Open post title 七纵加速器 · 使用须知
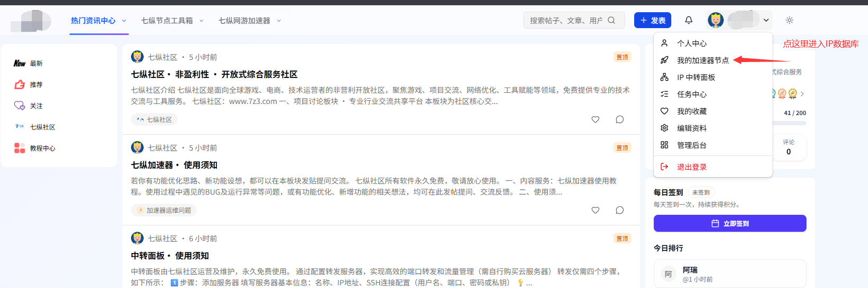This screenshot has height=288, width=868. tap(174, 165)
